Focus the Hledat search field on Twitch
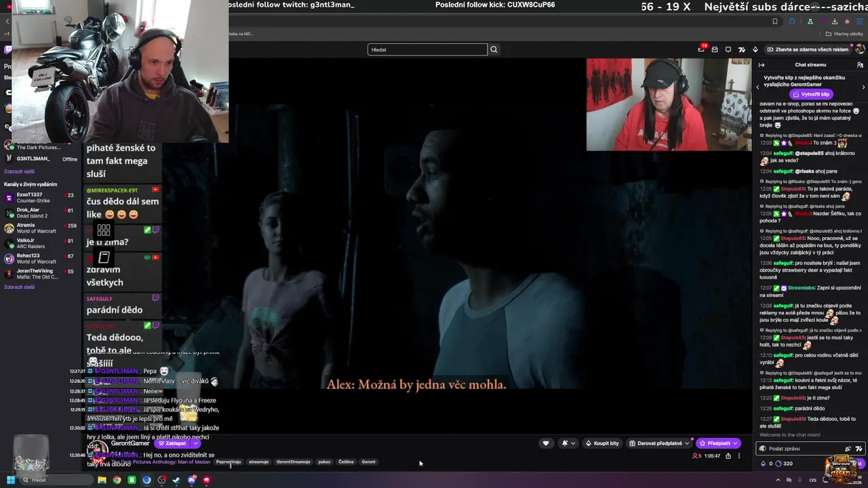 (x=427, y=49)
